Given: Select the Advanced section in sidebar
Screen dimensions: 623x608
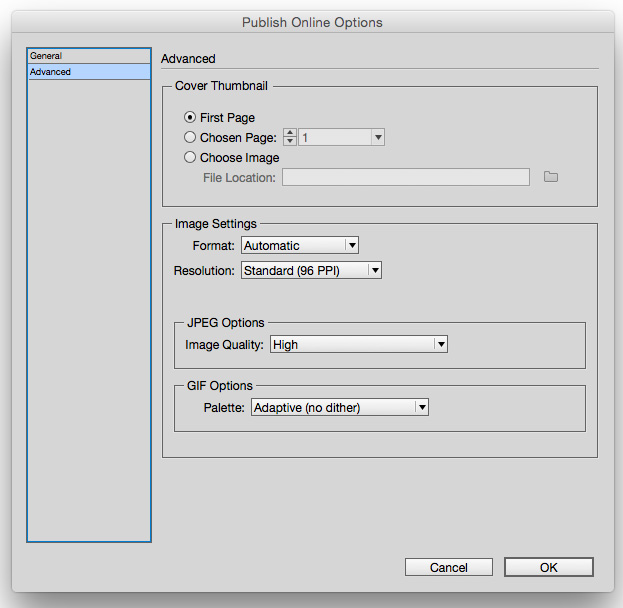Looking at the screenshot, I should [89, 72].
